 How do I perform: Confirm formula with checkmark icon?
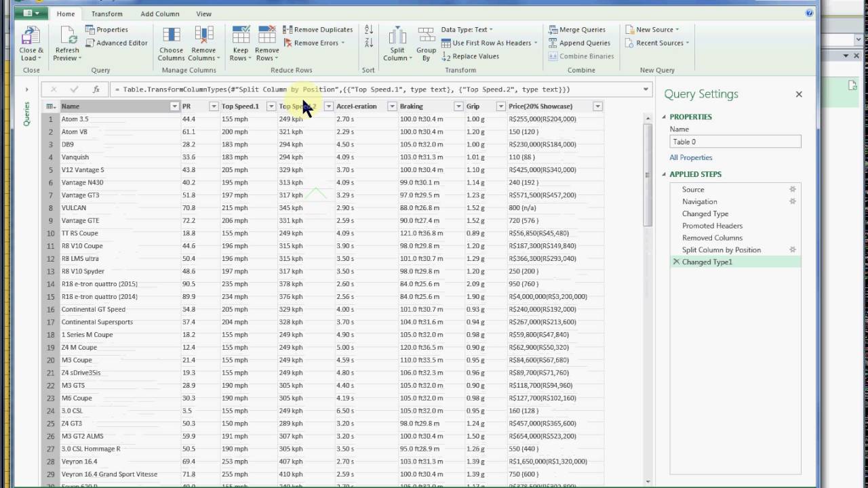coord(75,89)
